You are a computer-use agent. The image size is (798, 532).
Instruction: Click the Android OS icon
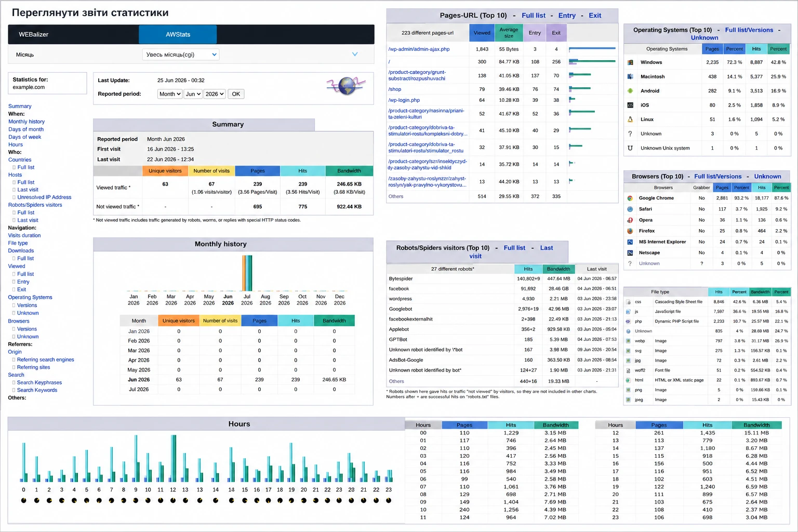tap(630, 91)
